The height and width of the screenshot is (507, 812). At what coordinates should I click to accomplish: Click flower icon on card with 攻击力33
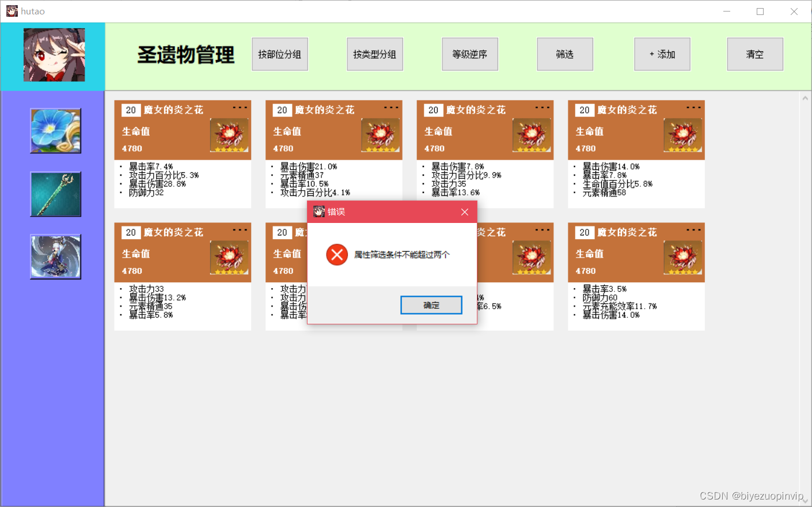point(229,258)
